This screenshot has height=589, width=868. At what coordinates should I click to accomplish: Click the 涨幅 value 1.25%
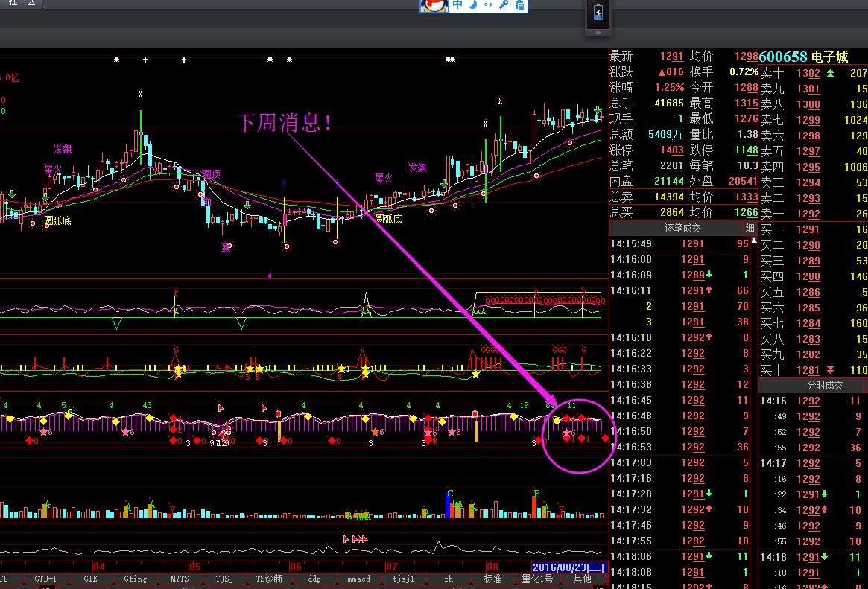tap(669, 87)
